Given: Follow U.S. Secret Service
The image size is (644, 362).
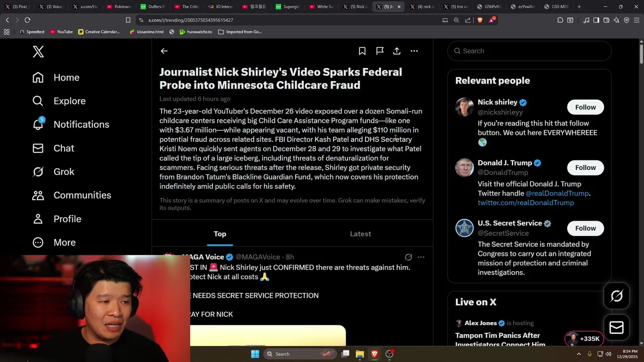Looking at the screenshot, I should (x=585, y=228).
